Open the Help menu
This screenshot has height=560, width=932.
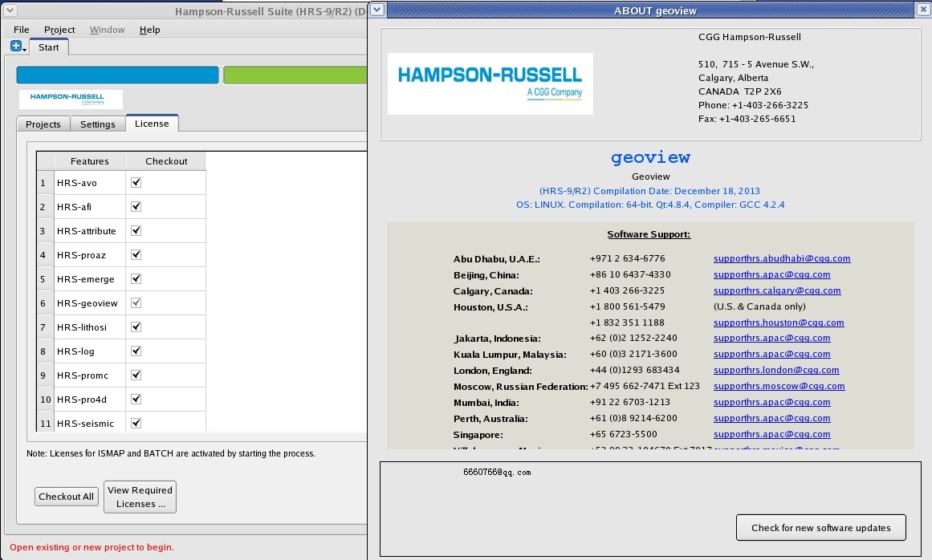point(150,30)
